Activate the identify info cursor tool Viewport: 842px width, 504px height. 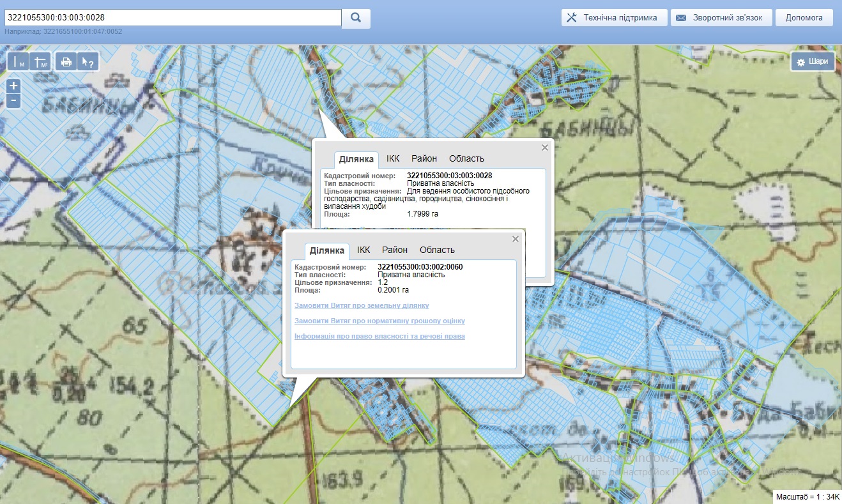click(88, 62)
